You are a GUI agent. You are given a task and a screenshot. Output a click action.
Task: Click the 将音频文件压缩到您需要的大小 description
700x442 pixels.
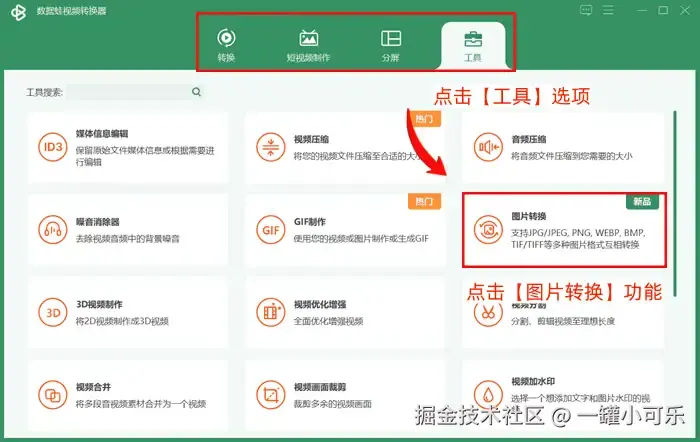pyautogui.click(x=571, y=156)
